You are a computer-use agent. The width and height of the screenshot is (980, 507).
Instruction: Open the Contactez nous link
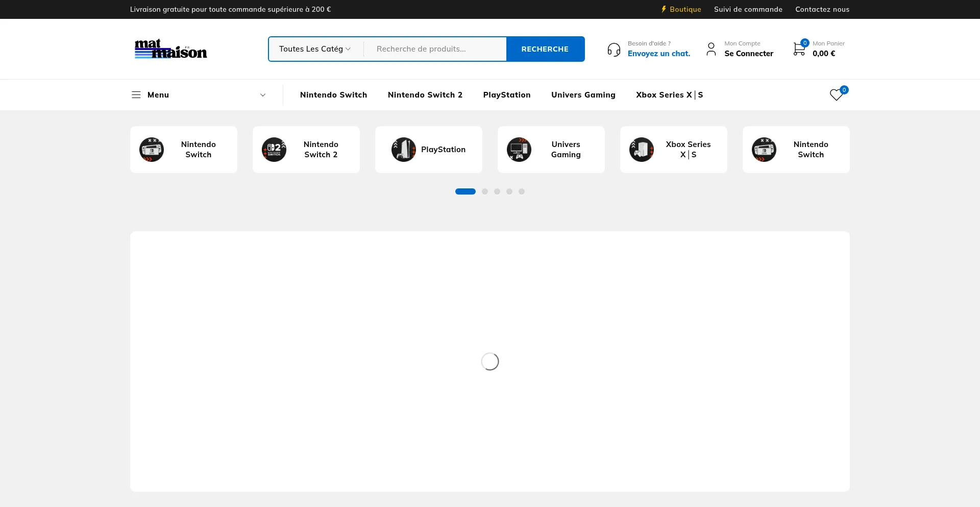click(822, 9)
